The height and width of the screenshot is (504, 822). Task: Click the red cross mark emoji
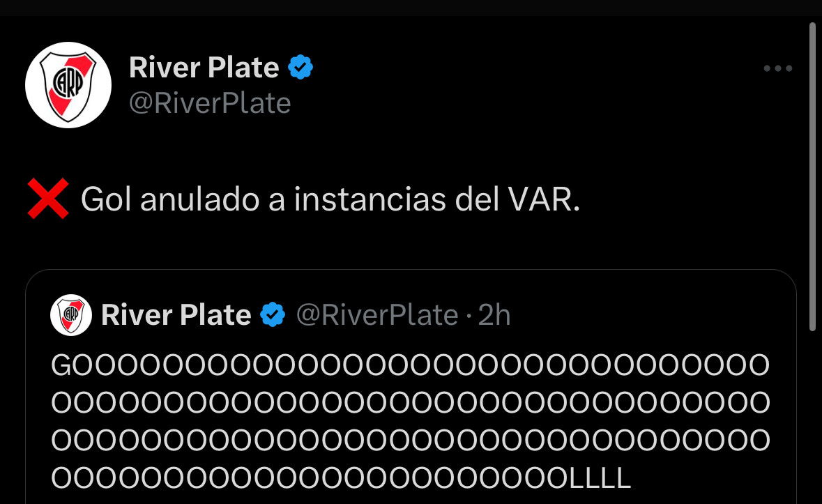point(47,198)
